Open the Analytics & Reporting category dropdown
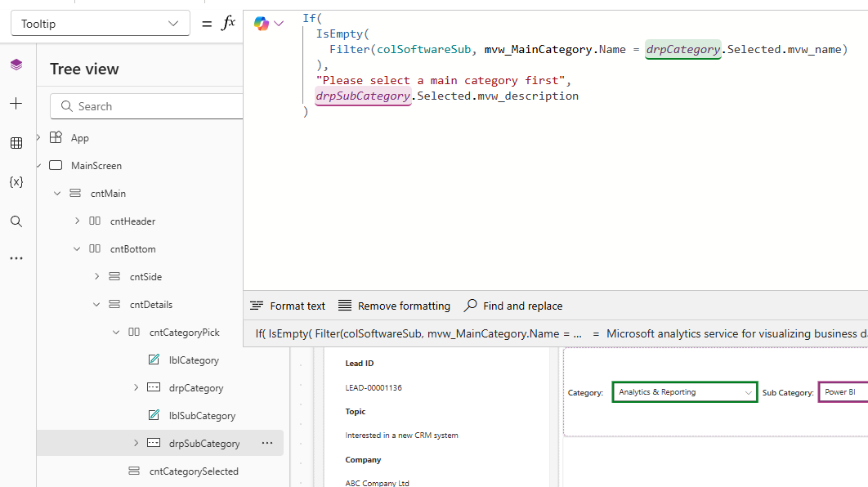 point(683,392)
